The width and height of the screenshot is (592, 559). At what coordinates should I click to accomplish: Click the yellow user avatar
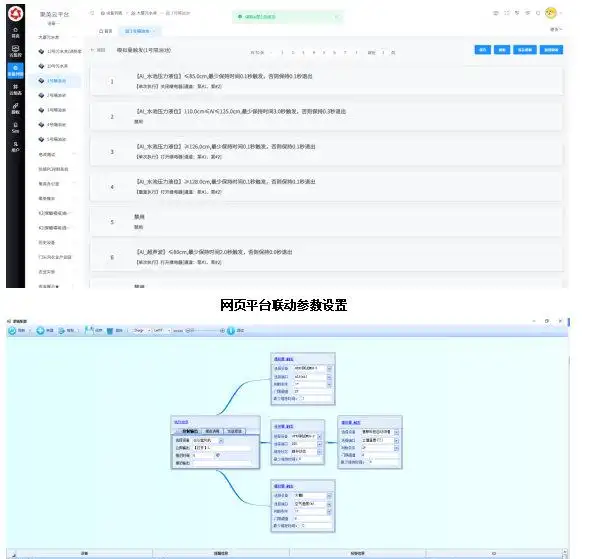coord(550,13)
